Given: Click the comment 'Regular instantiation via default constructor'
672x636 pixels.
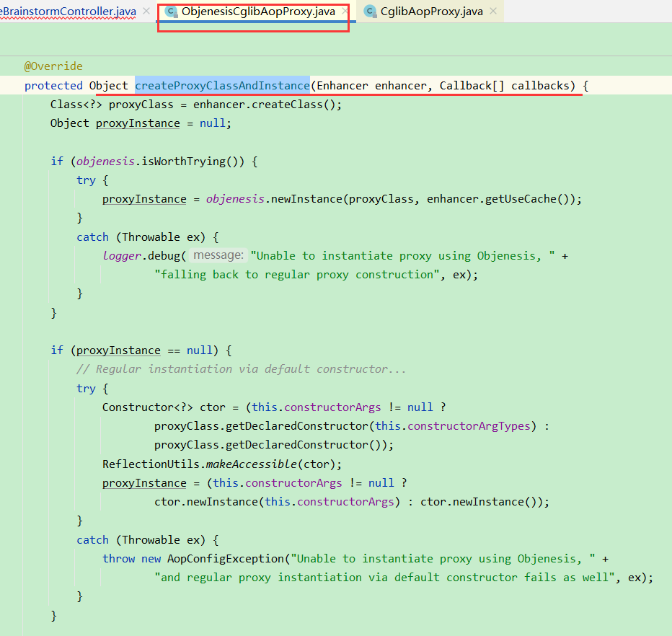Looking at the screenshot, I should (241, 369).
